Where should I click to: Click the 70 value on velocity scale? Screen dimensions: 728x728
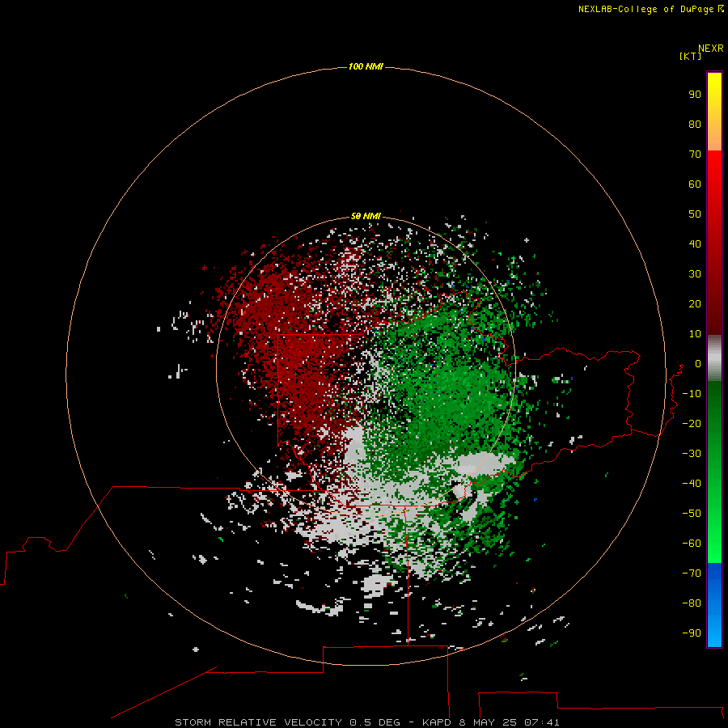695,154
